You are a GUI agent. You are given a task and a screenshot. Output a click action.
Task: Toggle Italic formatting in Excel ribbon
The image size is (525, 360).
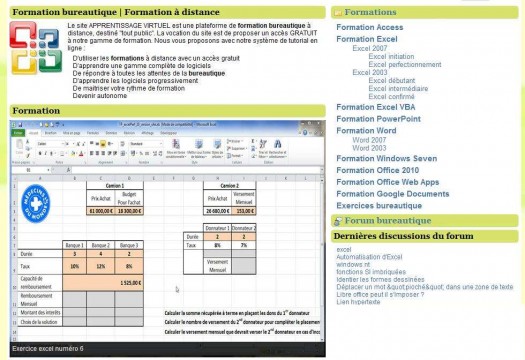(x=46, y=154)
